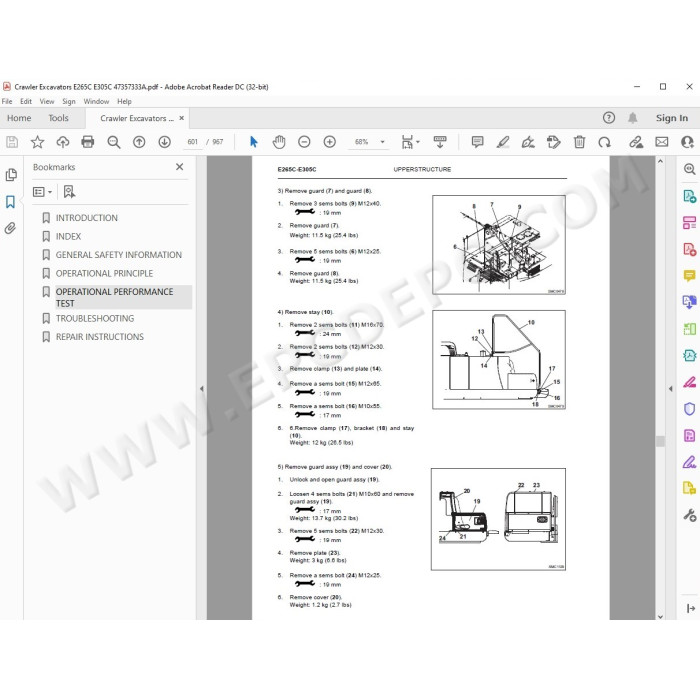Open the View menu
Viewport: 700px width, 700px height.
tap(47, 101)
